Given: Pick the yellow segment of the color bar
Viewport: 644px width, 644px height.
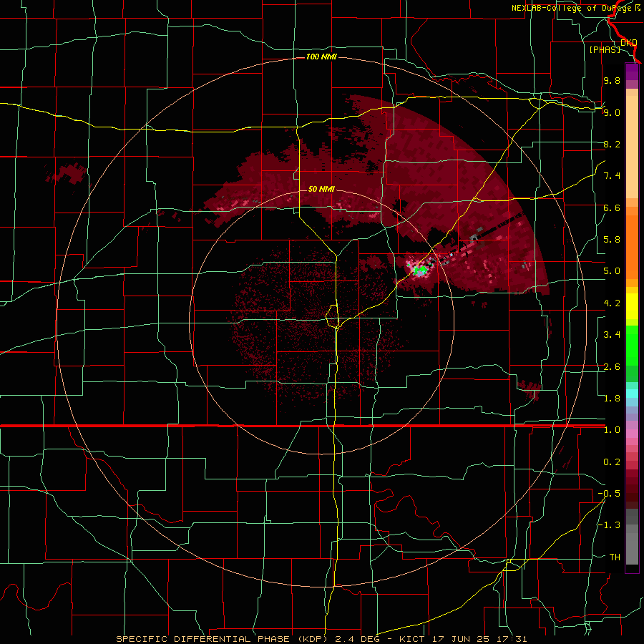Looking at the screenshot, I should (632, 306).
